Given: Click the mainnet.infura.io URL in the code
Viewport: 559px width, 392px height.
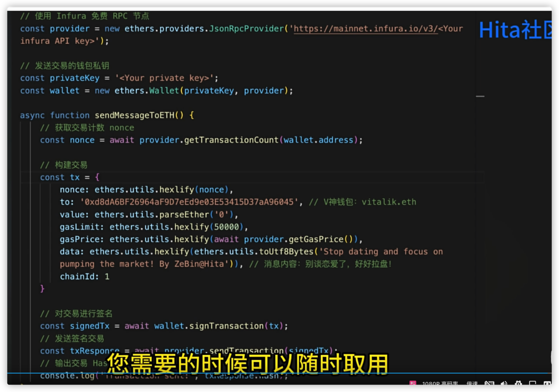Looking at the screenshot, I should click(x=366, y=29).
